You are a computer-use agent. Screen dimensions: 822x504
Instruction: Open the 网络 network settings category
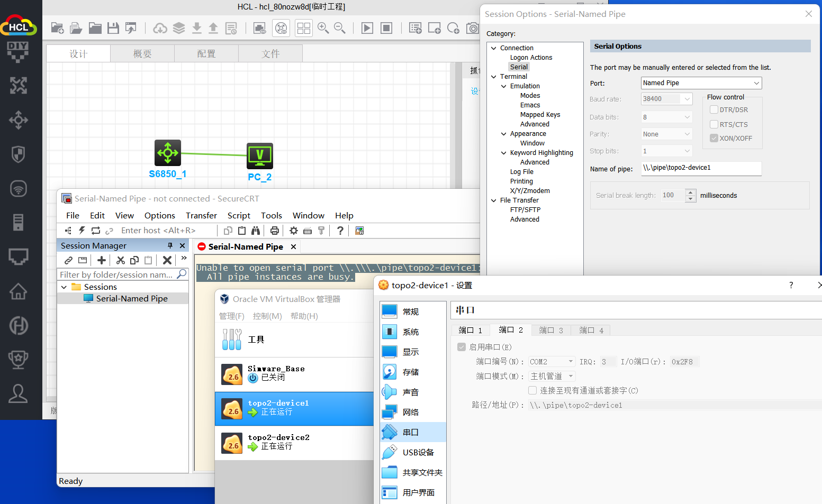[x=413, y=412]
